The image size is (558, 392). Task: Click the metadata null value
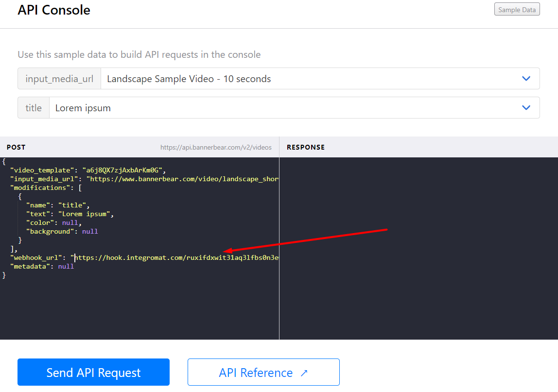pyautogui.click(x=66, y=266)
